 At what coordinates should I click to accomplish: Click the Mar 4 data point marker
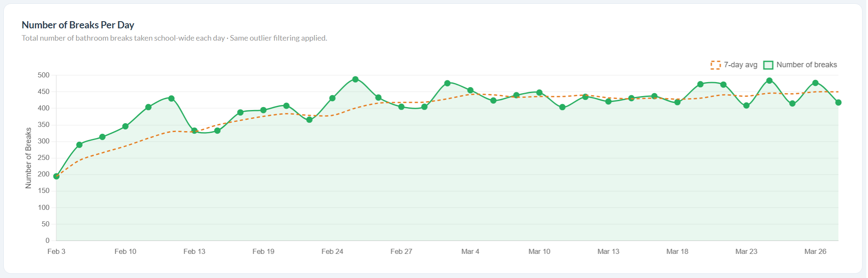point(470,90)
